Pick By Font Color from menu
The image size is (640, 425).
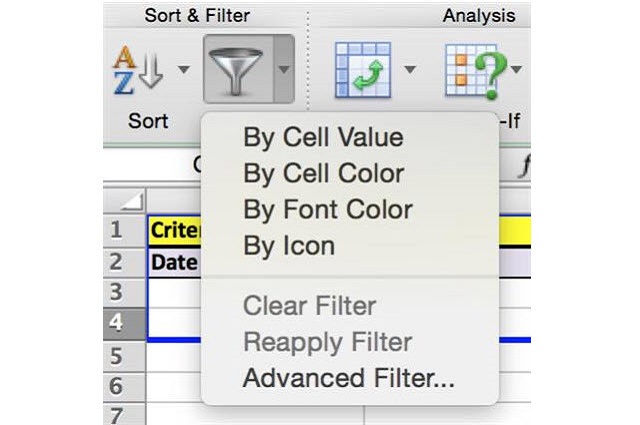tap(327, 209)
